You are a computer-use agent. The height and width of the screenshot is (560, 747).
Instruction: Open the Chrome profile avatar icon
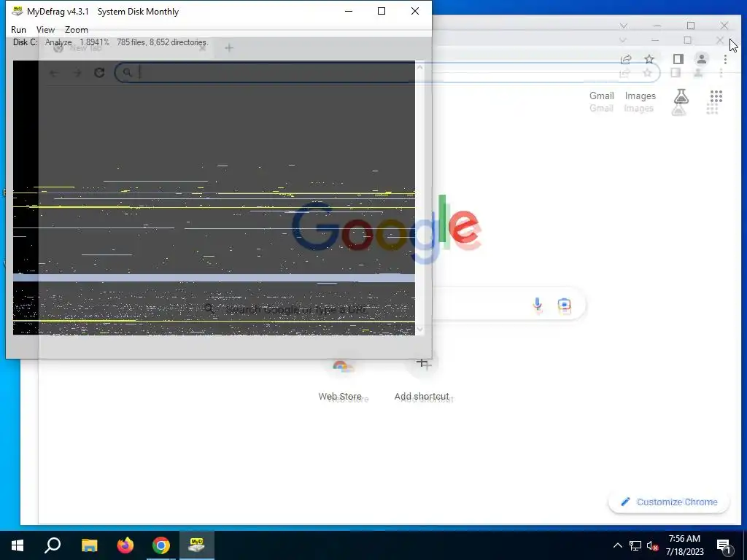(x=701, y=59)
